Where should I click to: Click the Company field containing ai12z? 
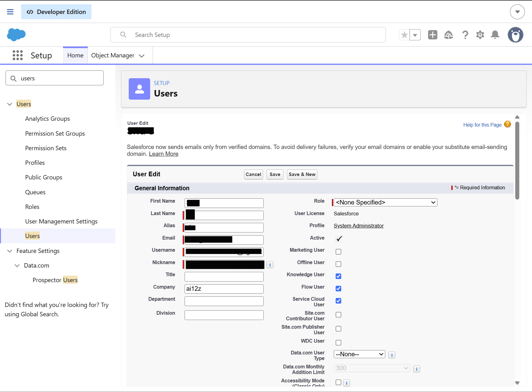tap(224, 289)
